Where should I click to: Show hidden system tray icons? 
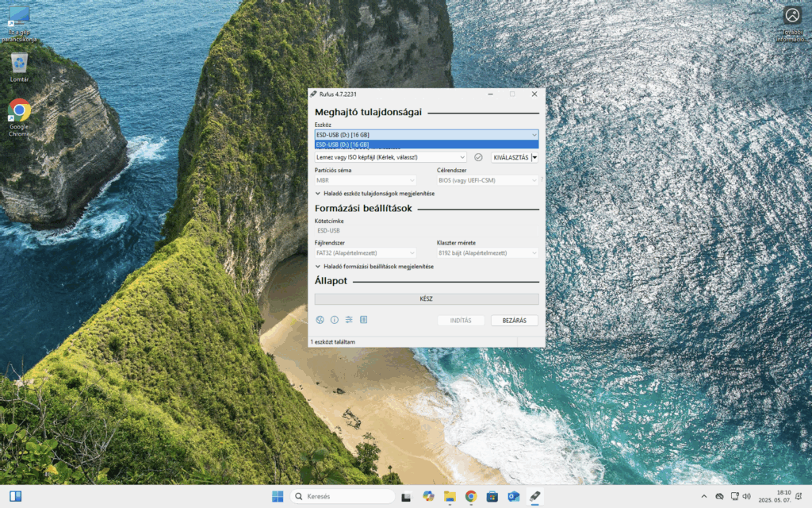704,496
